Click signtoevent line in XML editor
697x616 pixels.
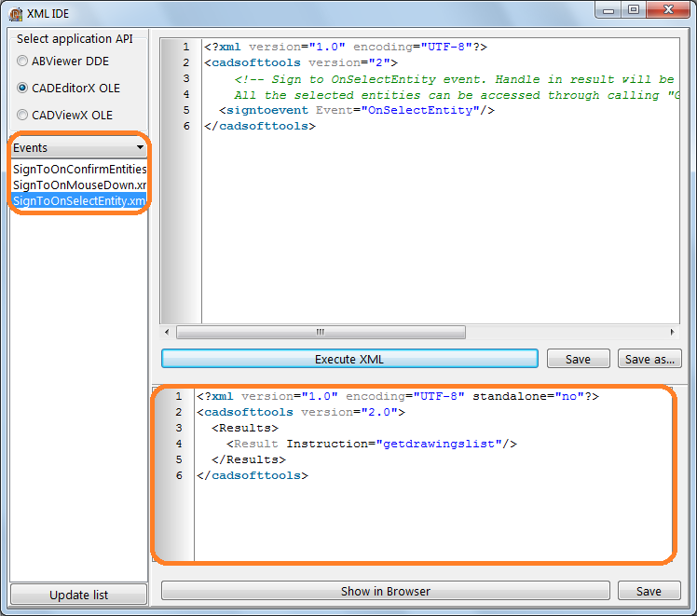pos(357,110)
